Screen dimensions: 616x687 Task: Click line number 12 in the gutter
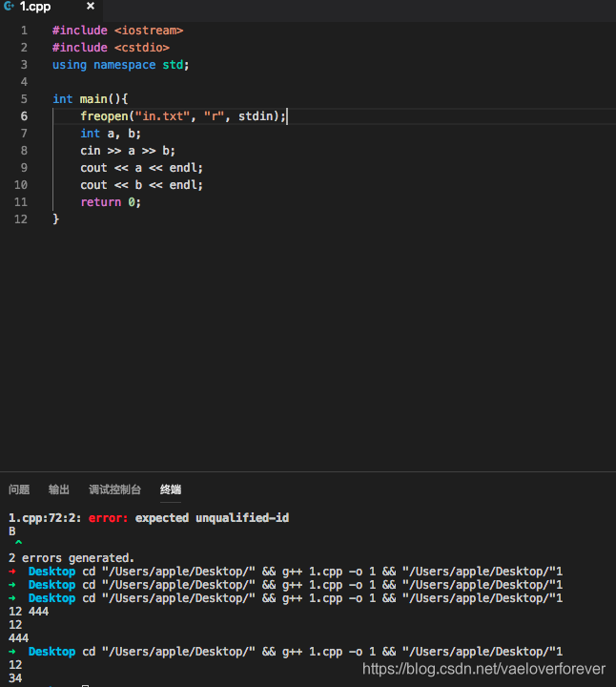point(21,219)
